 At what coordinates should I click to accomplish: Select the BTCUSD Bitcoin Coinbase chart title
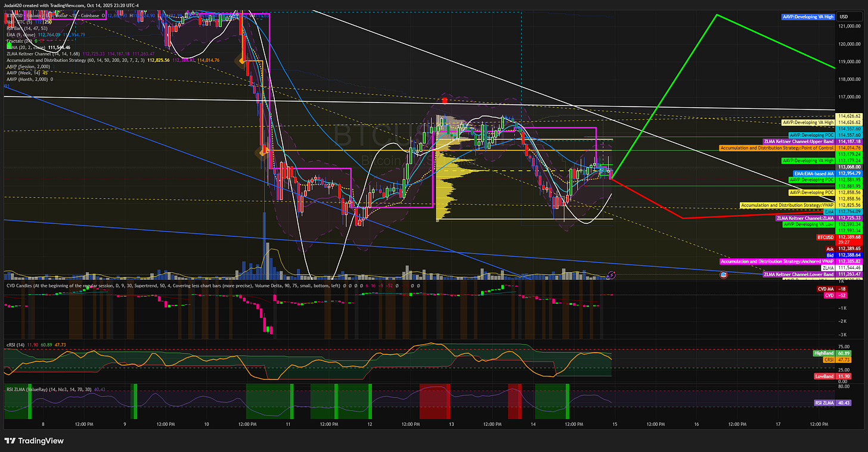pyautogui.click(x=54, y=15)
